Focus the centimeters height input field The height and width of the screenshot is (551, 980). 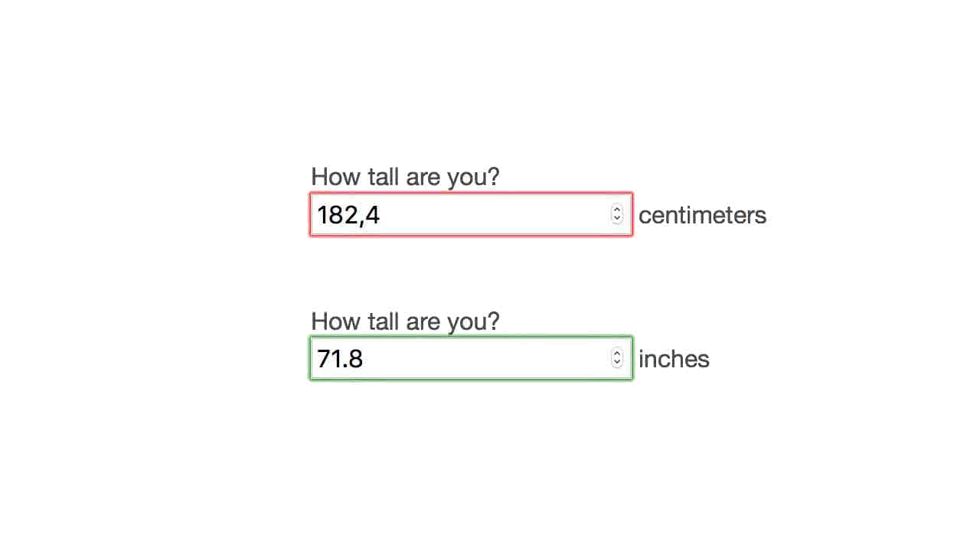459,215
